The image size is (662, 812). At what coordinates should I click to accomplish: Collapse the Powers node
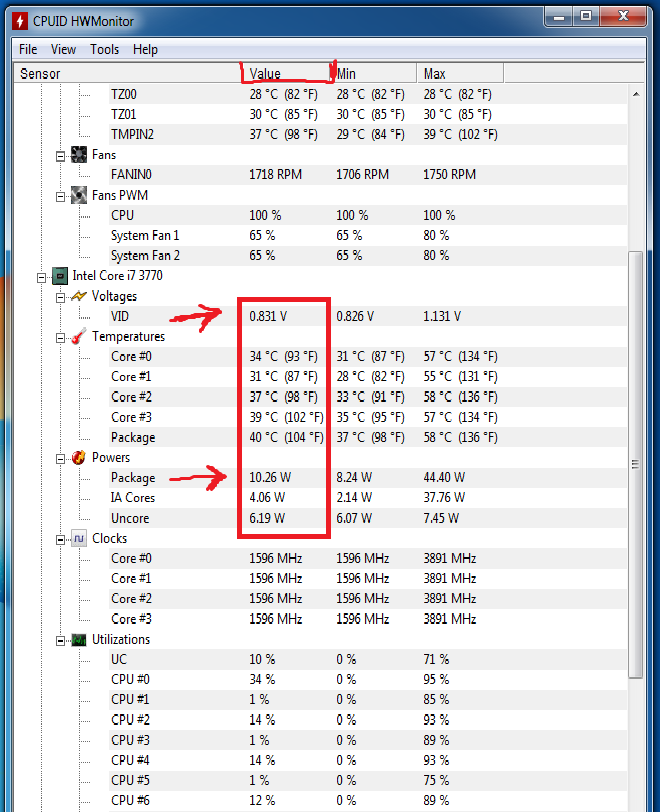[x=61, y=459]
